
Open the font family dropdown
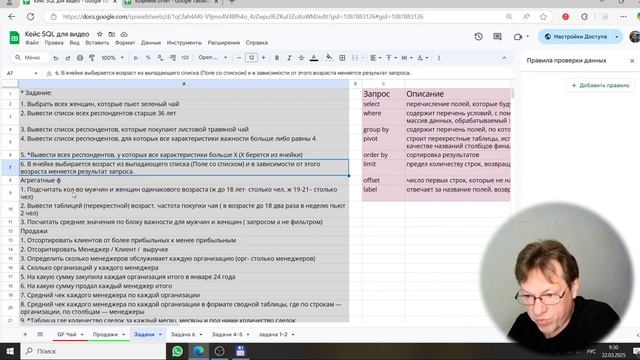pyautogui.click(x=213, y=58)
